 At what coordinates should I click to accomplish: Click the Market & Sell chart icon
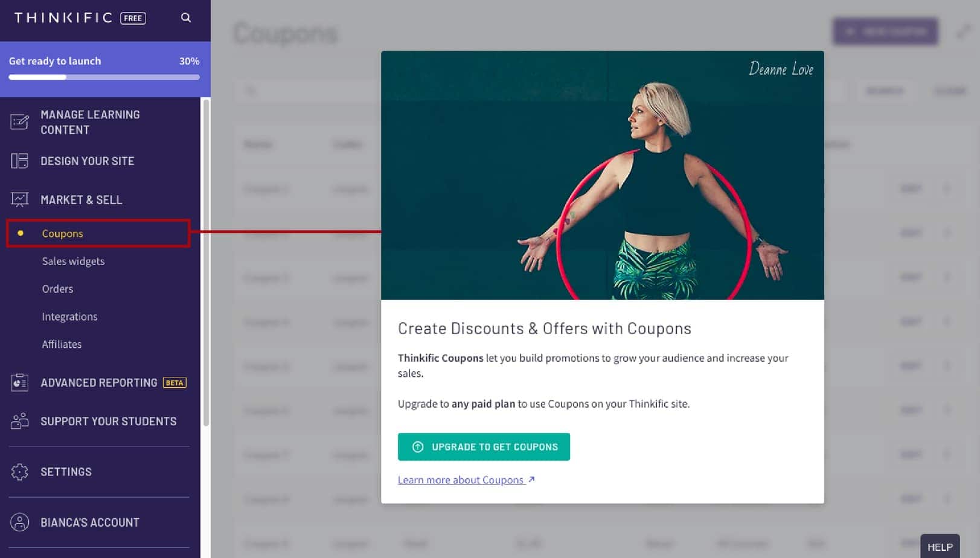(19, 199)
